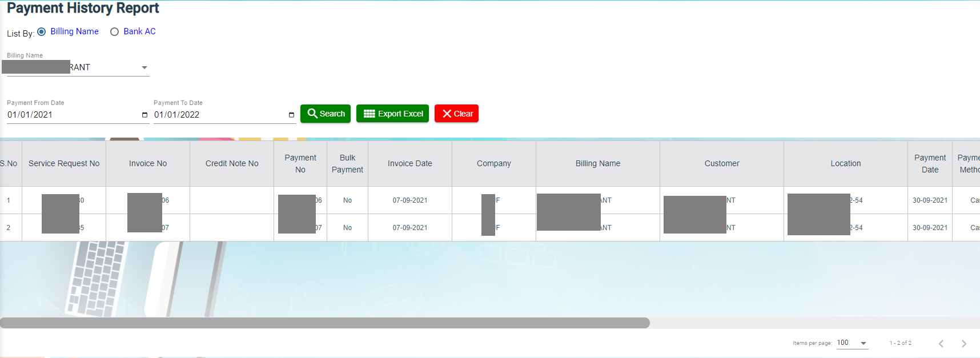The image size is (980, 358).
Task: Go to the previous page arrow
Action: 941,344
